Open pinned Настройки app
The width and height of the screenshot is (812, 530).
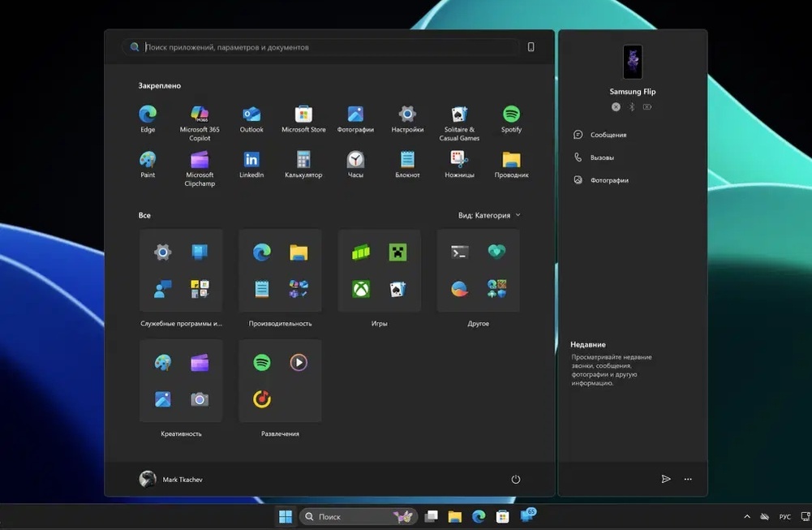[x=407, y=119]
